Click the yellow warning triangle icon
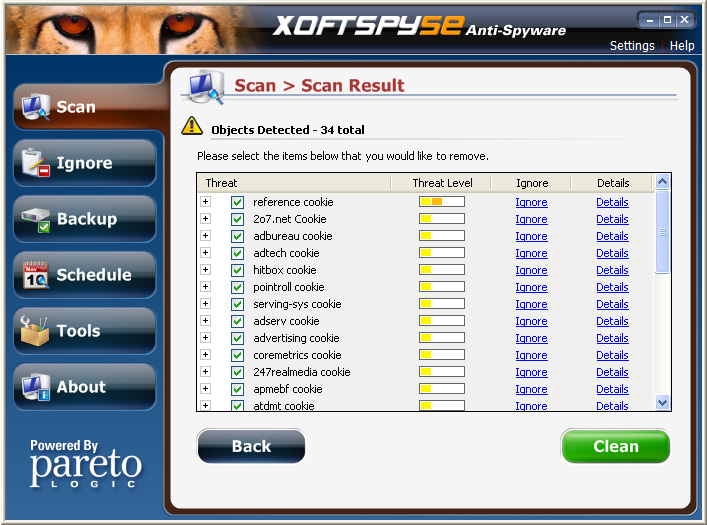This screenshot has height=525, width=707. pyautogui.click(x=192, y=126)
